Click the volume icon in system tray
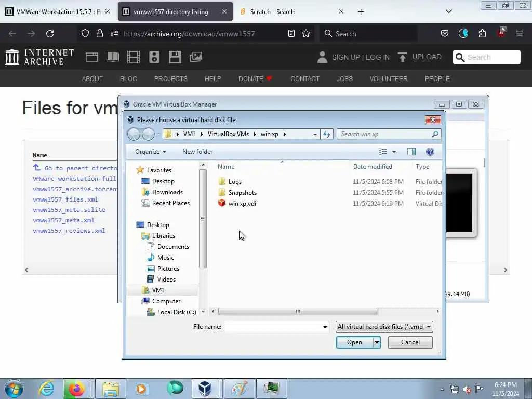Viewport: 532px width, 399px height. [467, 390]
